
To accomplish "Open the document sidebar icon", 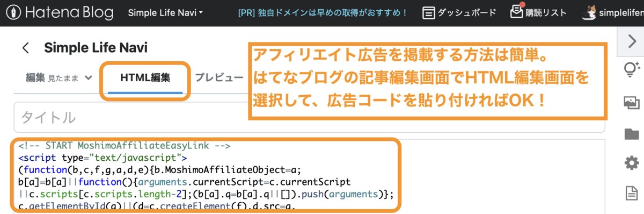I will (632, 193).
